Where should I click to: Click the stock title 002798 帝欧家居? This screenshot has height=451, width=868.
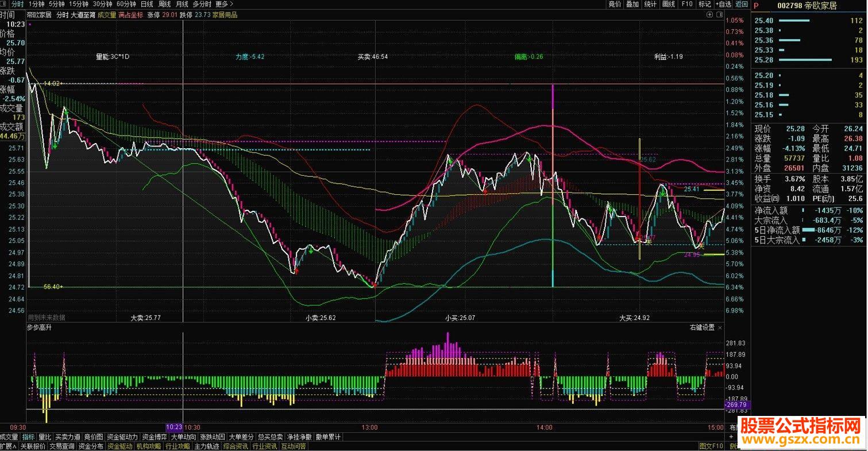point(807,6)
